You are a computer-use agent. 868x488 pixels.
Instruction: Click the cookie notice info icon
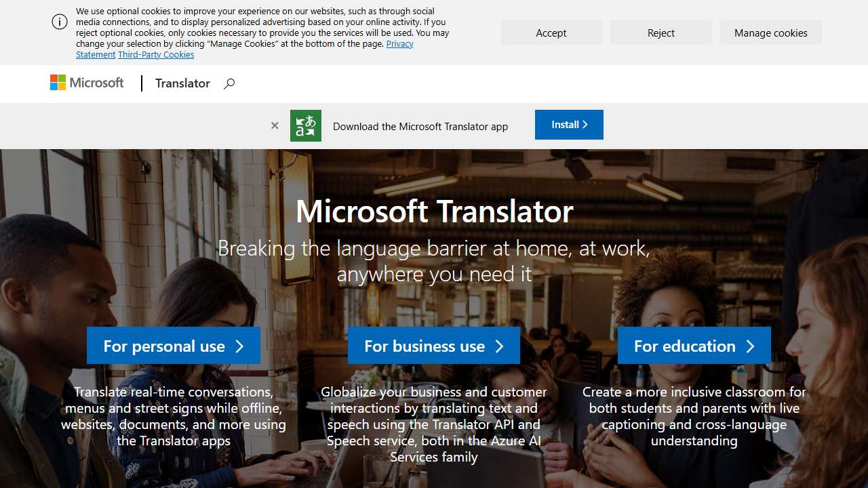tap(60, 22)
